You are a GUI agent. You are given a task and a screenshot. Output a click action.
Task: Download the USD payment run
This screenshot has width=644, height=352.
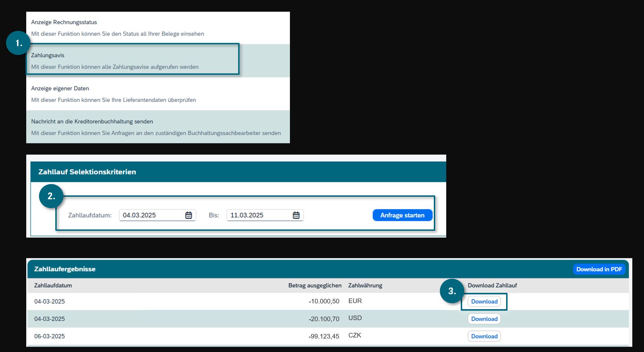pos(484,319)
